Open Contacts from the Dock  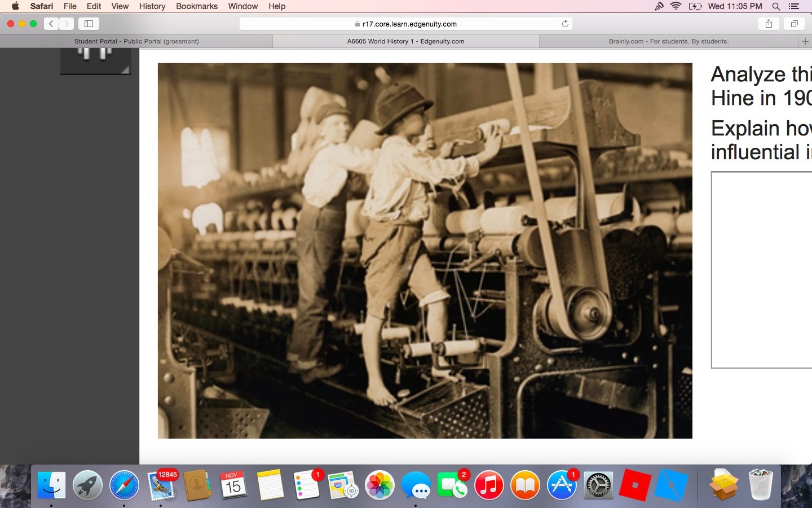pyautogui.click(x=197, y=485)
